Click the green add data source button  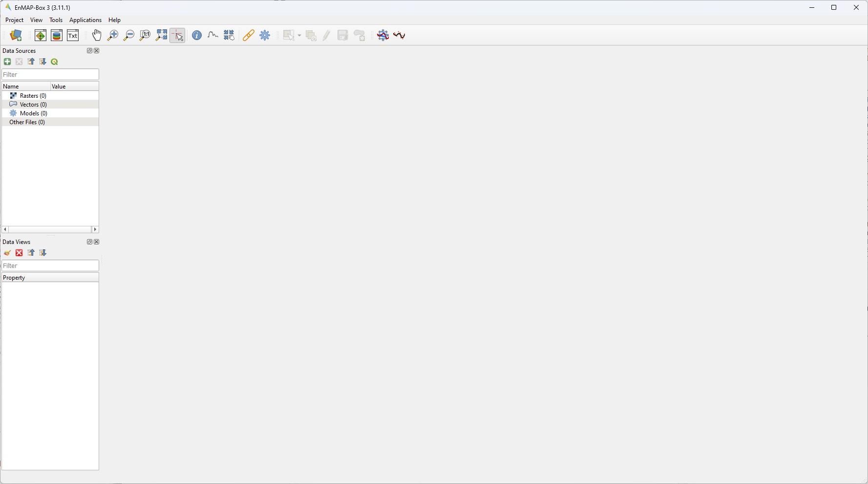tap(7, 62)
